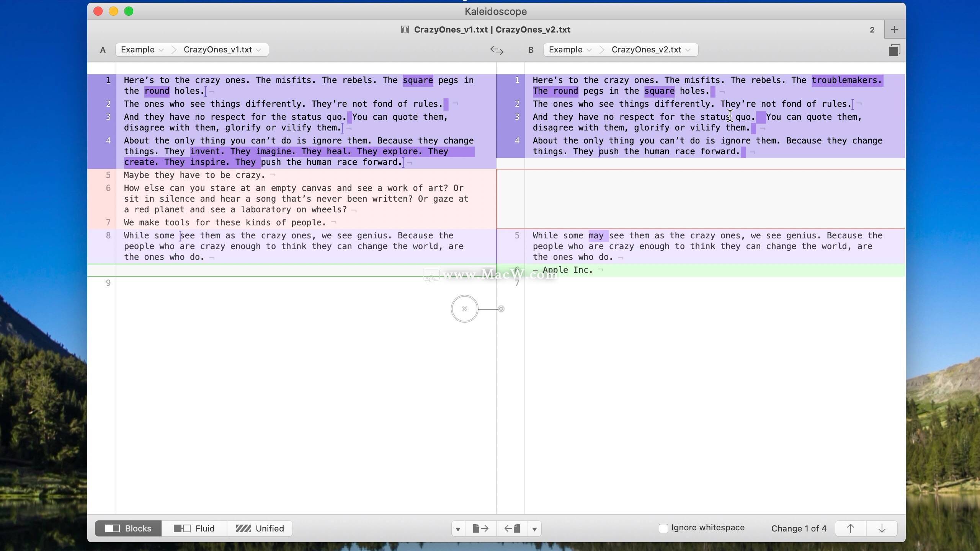Click 'invent. They imagine.' highlighted text

(x=243, y=152)
